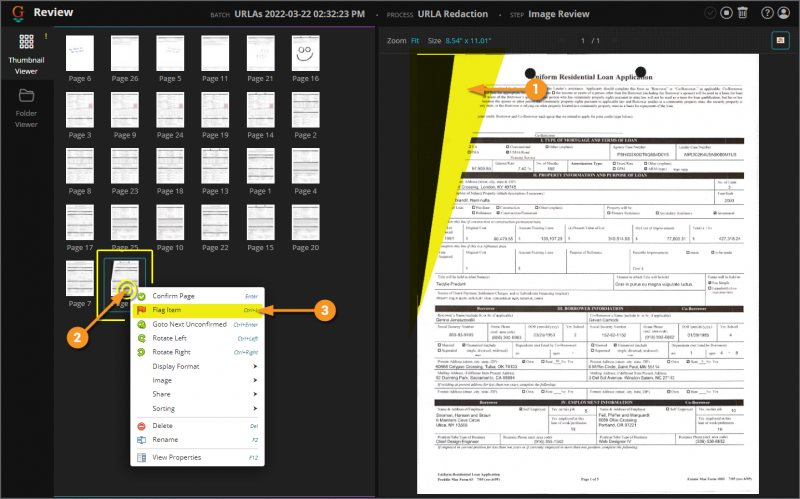Select Rotate Left menu entry
This screenshot has height=499, width=800.
pyautogui.click(x=197, y=338)
